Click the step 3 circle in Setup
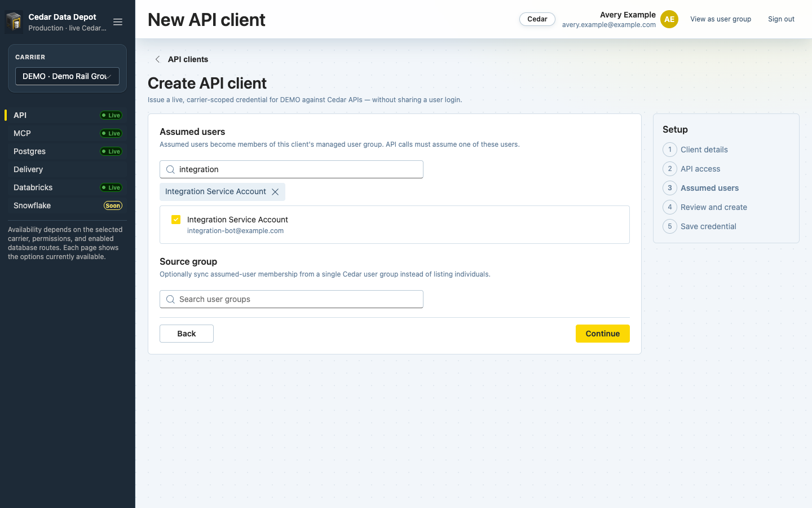 tap(670, 188)
